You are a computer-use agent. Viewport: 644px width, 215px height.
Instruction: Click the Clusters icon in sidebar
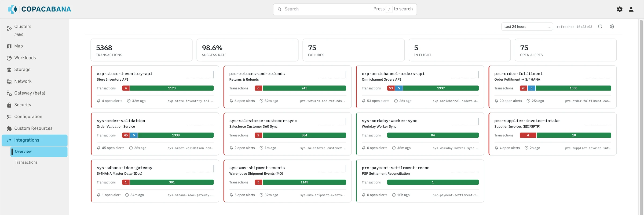[9, 28]
